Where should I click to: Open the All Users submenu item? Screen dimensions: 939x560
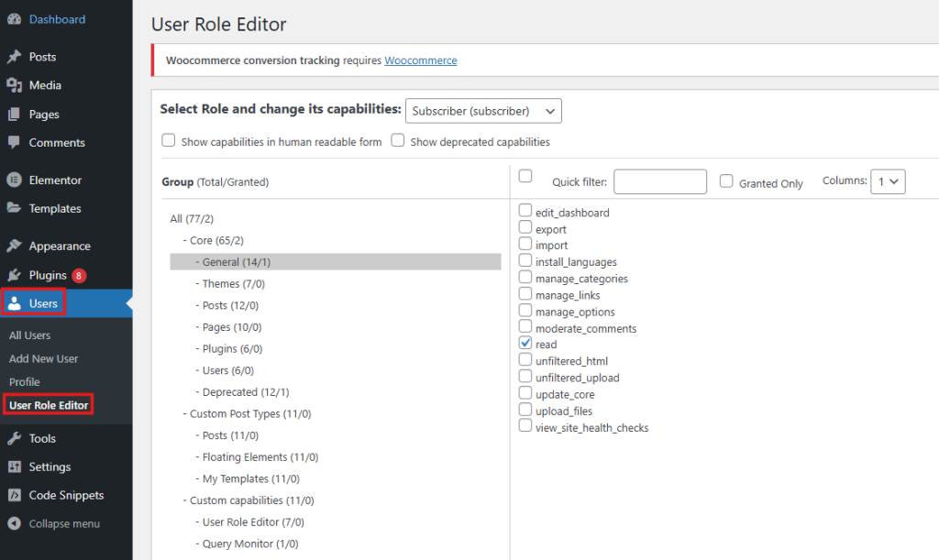pyautogui.click(x=30, y=335)
